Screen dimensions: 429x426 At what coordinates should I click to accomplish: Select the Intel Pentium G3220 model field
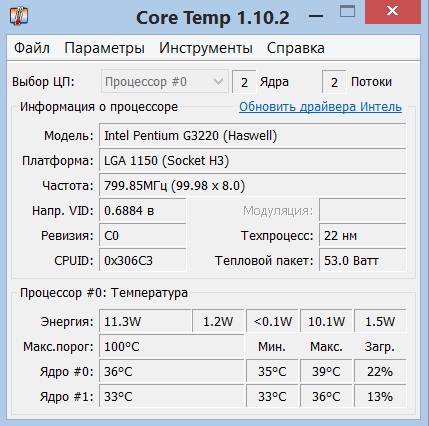tap(253, 136)
